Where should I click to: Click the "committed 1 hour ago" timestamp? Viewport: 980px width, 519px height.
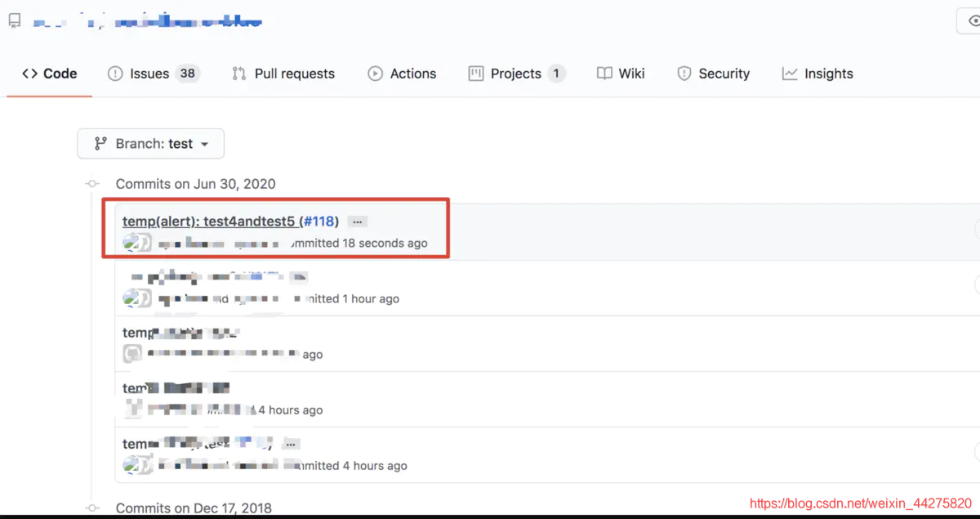(x=351, y=298)
